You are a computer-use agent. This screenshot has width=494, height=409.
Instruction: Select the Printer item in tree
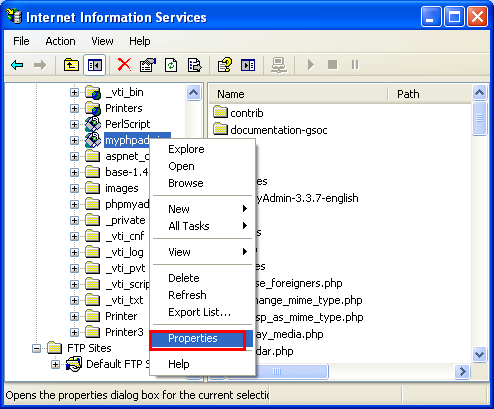tap(121, 316)
